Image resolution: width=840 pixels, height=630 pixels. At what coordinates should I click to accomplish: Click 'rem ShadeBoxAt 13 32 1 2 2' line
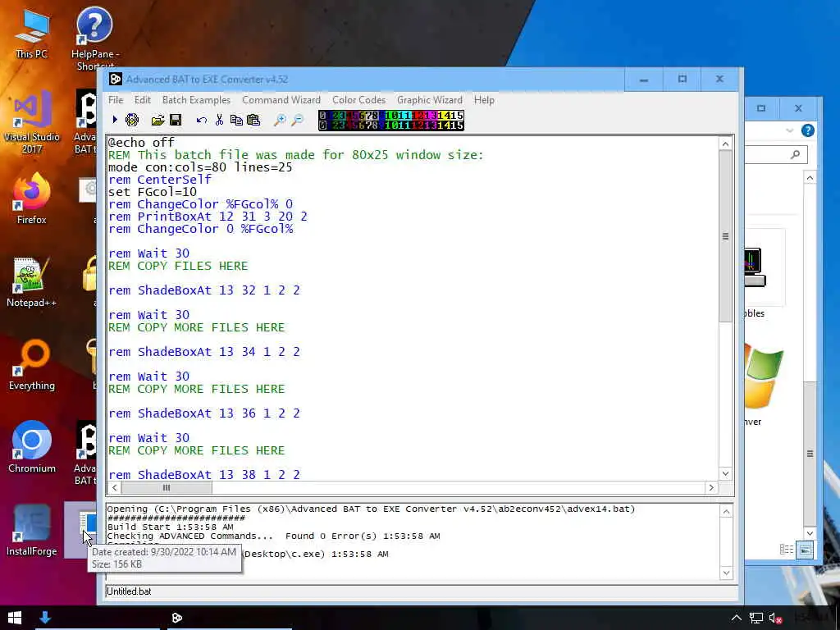click(204, 290)
